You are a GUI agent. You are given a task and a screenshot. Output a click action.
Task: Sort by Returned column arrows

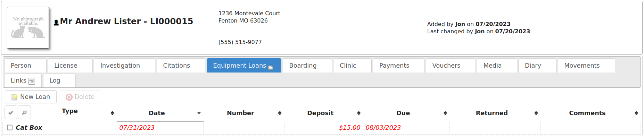(x=536, y=113)
